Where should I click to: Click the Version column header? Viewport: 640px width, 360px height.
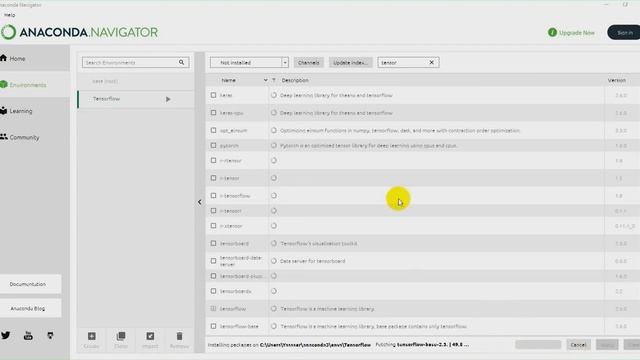coord(616,80)
